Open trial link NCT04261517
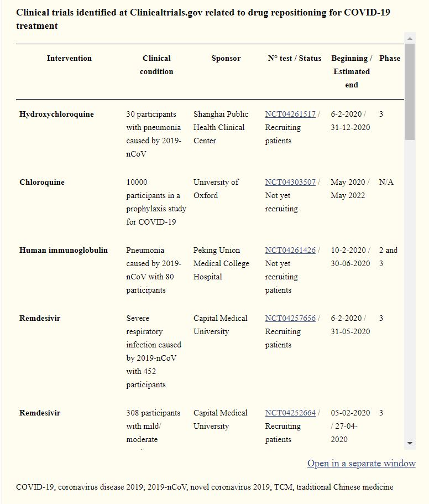 click(x=290, y=115)
